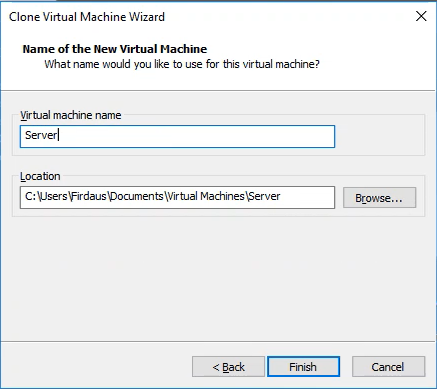Image resolution: width=437 pixels, height=389 pixels.
Task: Click the 'Clone Virtual Machine Wizard' title text
Action: click(x=87, y=17)
